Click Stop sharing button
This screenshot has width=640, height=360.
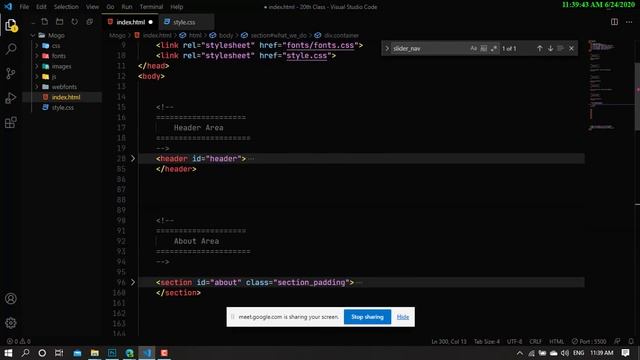(367, 317)
